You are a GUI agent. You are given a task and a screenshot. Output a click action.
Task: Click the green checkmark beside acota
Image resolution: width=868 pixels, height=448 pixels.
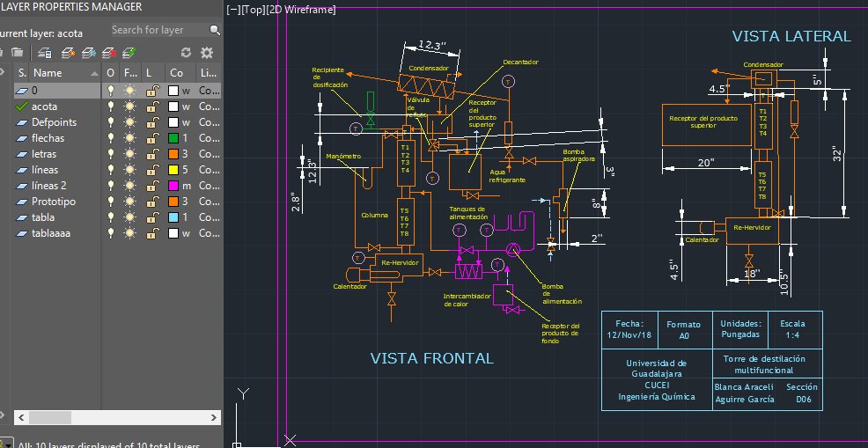tap(22, 106)
